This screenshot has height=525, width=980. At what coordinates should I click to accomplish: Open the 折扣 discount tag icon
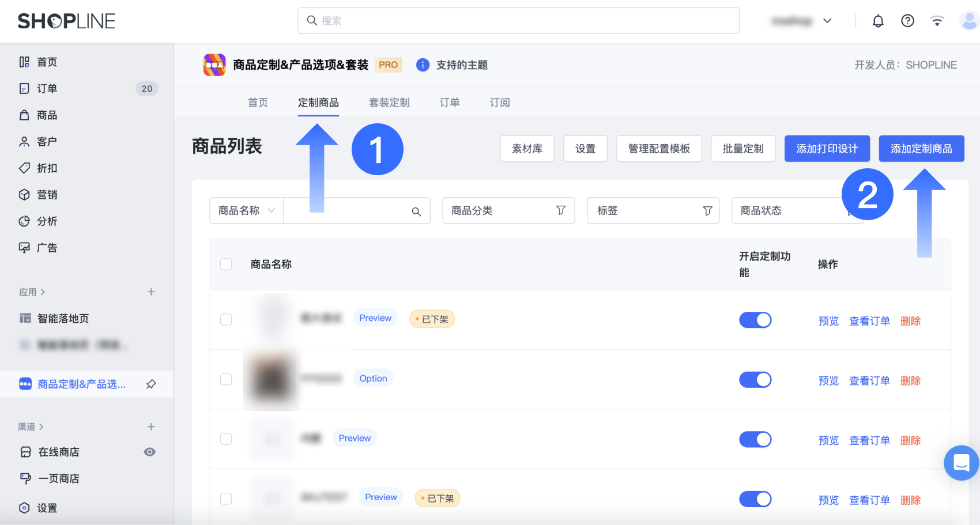[24, 168]
